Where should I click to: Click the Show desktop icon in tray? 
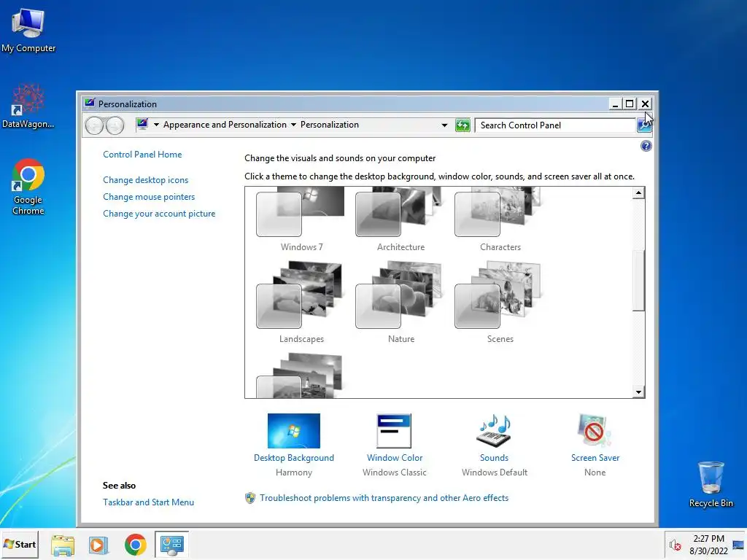tap(738, 545)
